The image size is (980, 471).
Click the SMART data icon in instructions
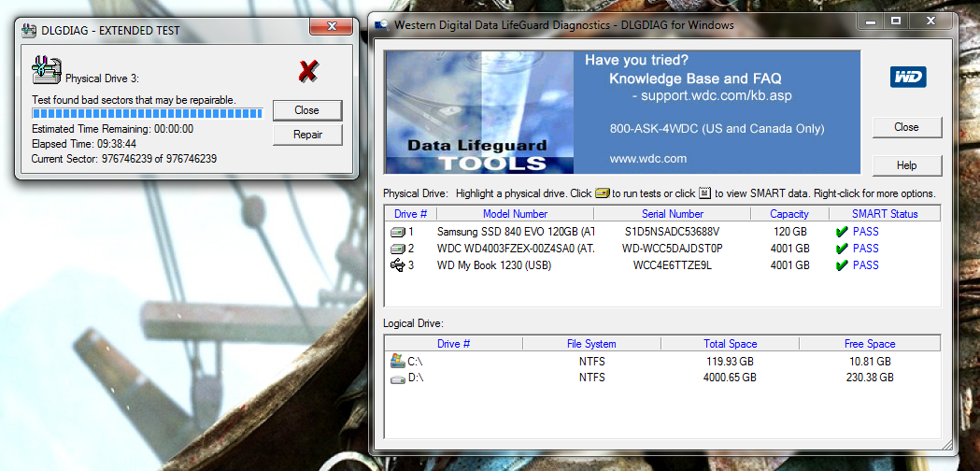(x=705, y=193)
